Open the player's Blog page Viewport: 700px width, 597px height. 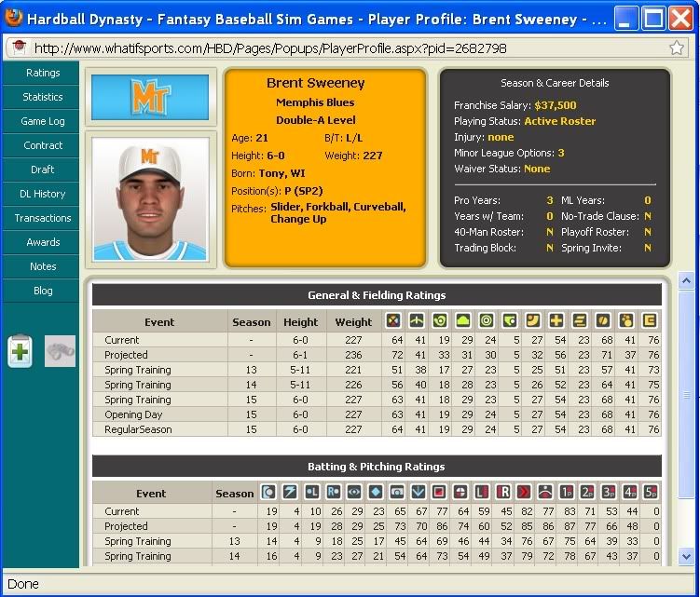click(x=43, y=291)
